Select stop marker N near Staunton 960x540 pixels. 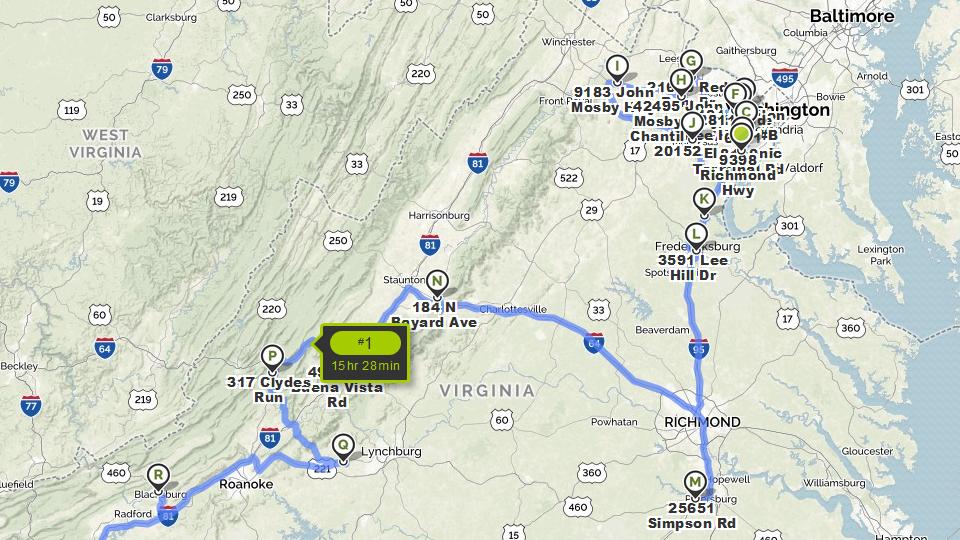coord(437,285)
